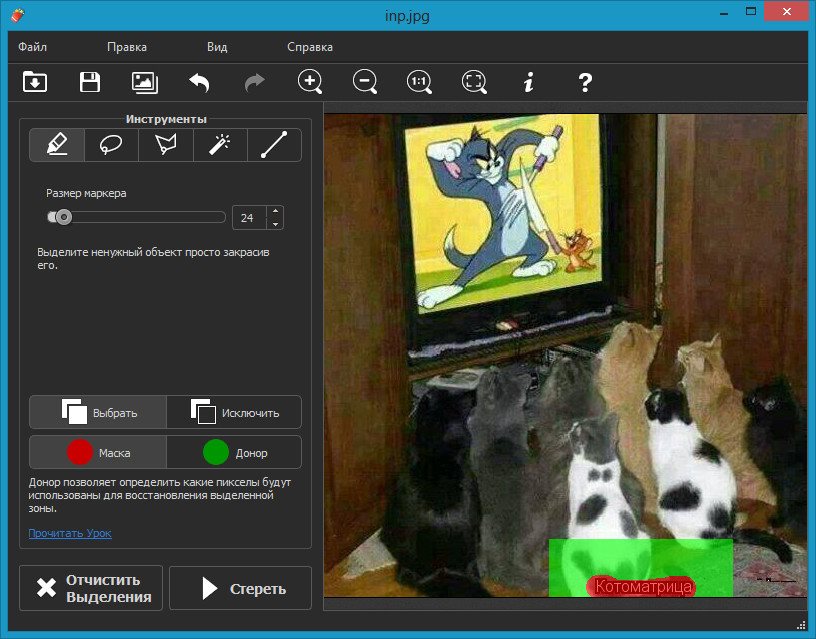The image size is (816, 639).
Task: Click the zoom out magnifier icon
Action: coord(365,82)
